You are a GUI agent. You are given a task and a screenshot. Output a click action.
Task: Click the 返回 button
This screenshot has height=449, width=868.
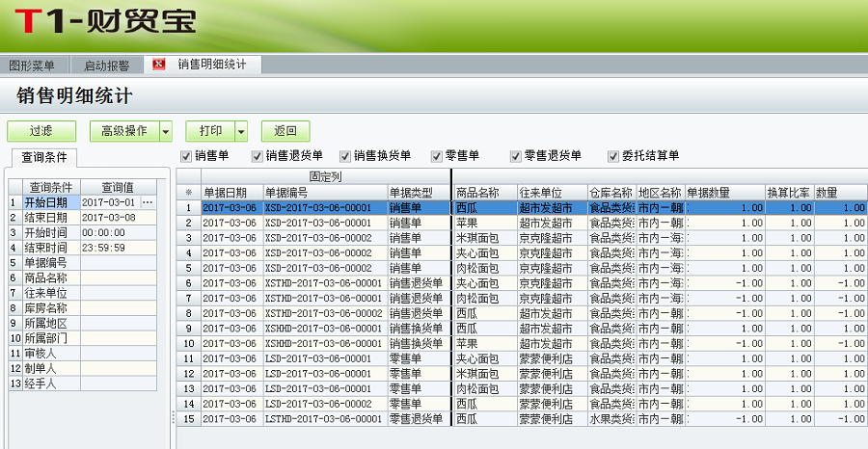285,132
